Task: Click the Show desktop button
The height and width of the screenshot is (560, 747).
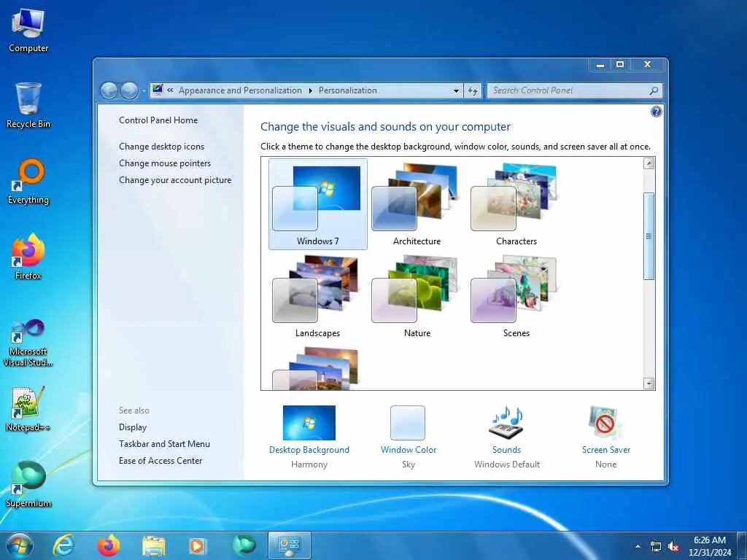Action: pyautogui.click(x=742, y=545)
